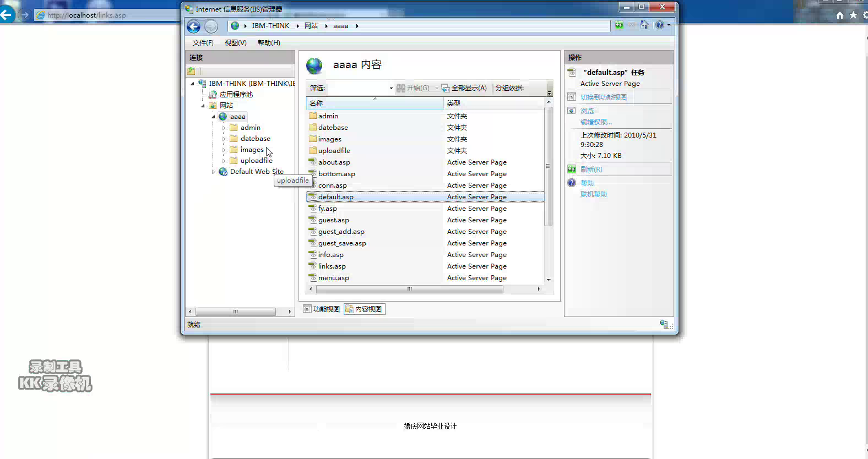Click the file list vertical scrollbar down arrow

(x=549, y=280)
